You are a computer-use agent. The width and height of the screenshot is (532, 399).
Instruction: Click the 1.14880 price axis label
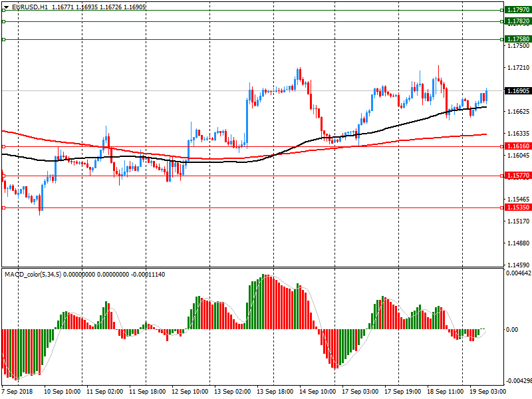click(x=517, y=243)
